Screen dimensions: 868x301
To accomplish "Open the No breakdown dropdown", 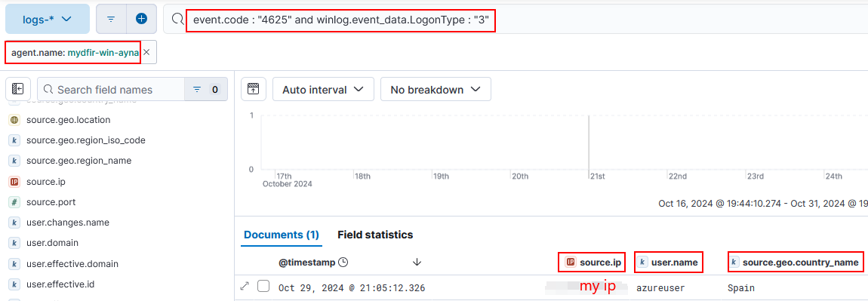I will pos(436,89).
